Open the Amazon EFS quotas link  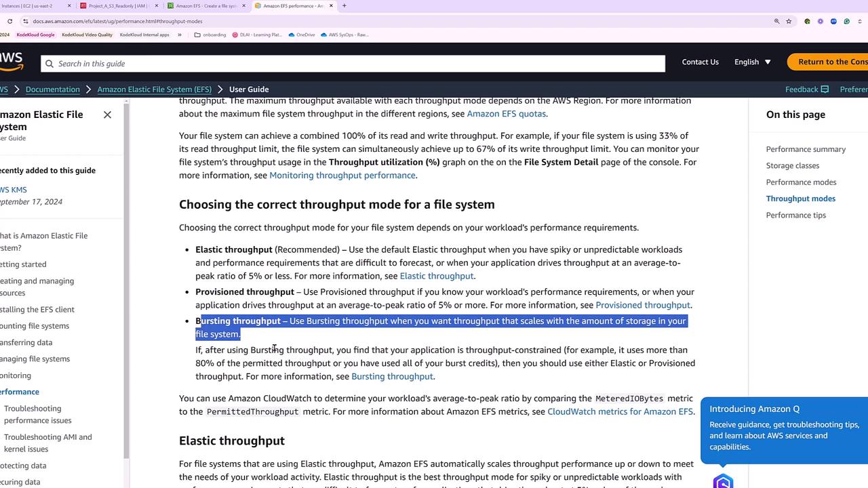(506, 114)
